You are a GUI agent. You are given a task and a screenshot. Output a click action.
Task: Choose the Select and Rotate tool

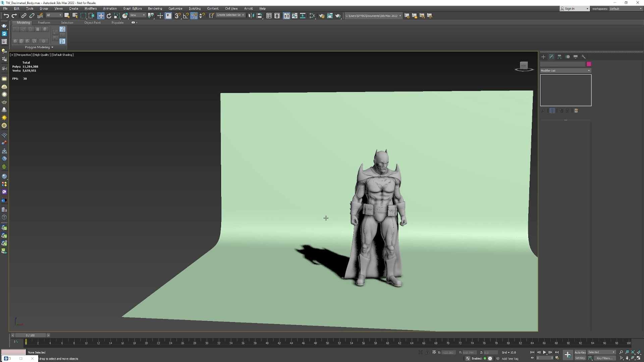click(x=109, y=16)
